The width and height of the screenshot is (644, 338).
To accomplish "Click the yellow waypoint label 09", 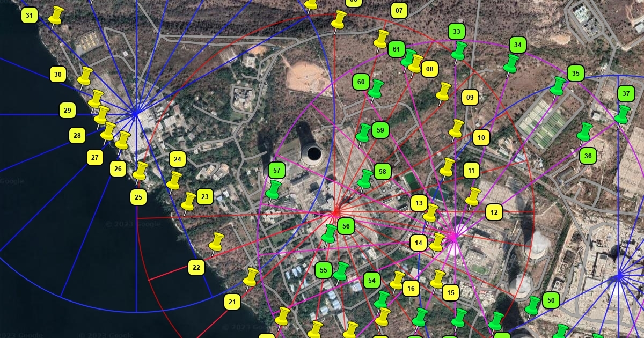I will [x=470, y=97].
